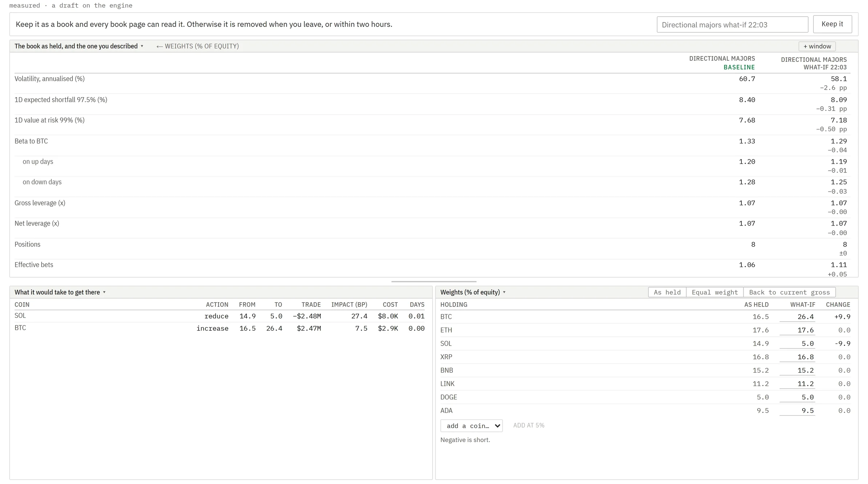Image resolution: width=868 pixels, height=484 pixels.
Task: Click the IMPACT (BP) column header
Action: (349, 305)
